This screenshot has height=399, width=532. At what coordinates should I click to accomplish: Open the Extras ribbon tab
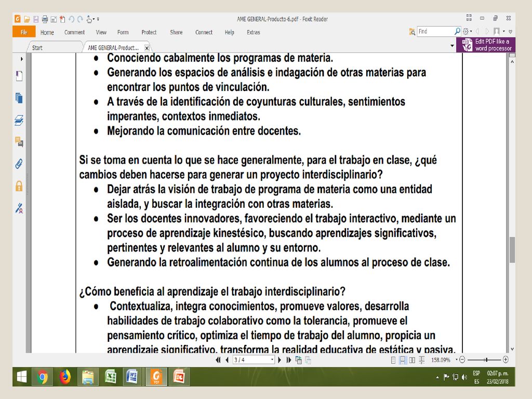(x=254, y=32)
